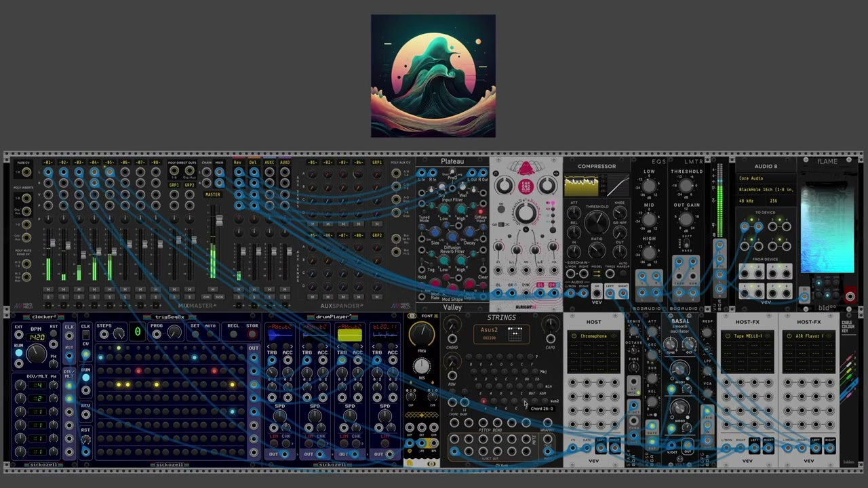Click the MixMaster master fader
868x488 pixels.
click(219, 220)
